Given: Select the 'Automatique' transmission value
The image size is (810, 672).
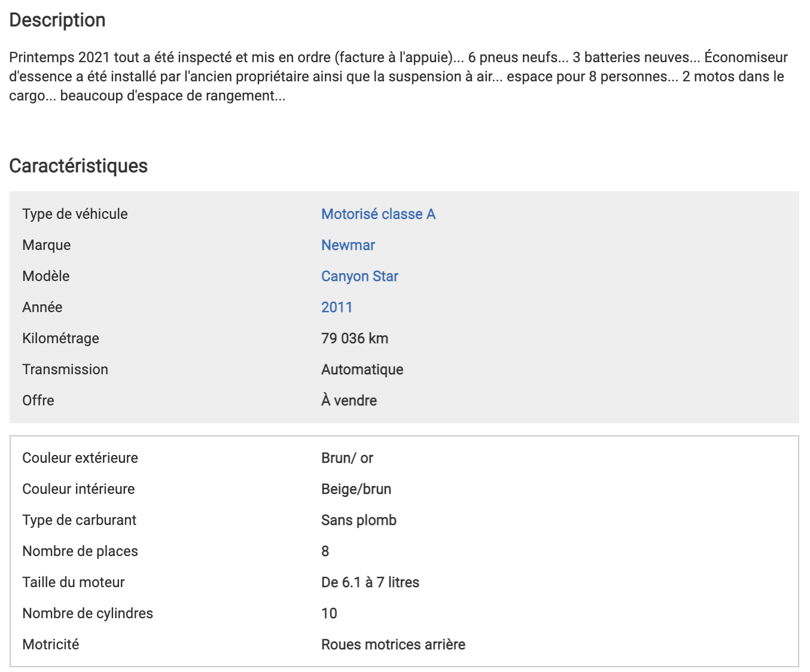Looking at the screenshot, I should (362, 369).
